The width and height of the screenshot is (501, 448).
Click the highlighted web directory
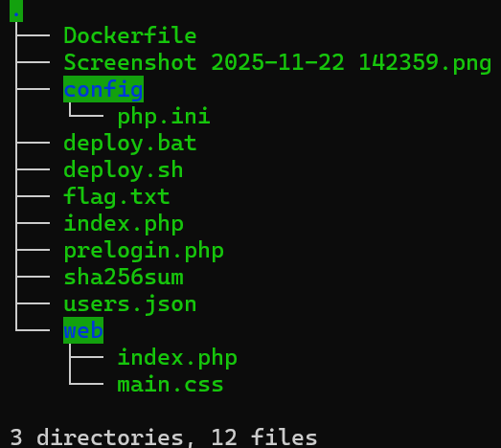[x=83, y=330]
